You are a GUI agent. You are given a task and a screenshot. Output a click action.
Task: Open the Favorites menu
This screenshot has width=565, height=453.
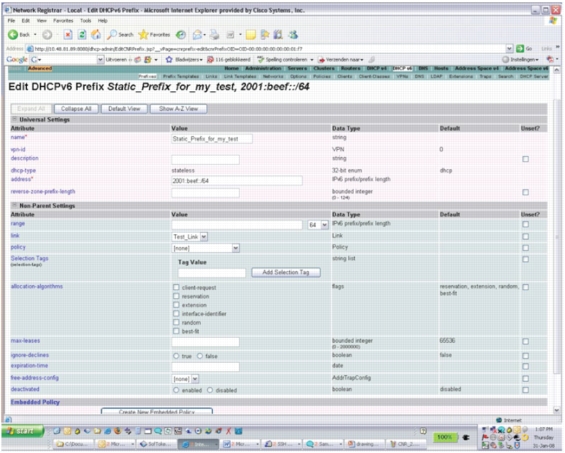pos(63,21)
